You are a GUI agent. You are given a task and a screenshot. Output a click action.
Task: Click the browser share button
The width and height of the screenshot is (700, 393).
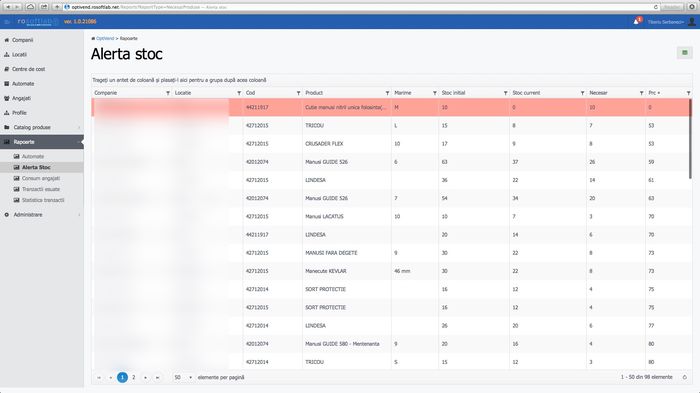coord(44,7)
